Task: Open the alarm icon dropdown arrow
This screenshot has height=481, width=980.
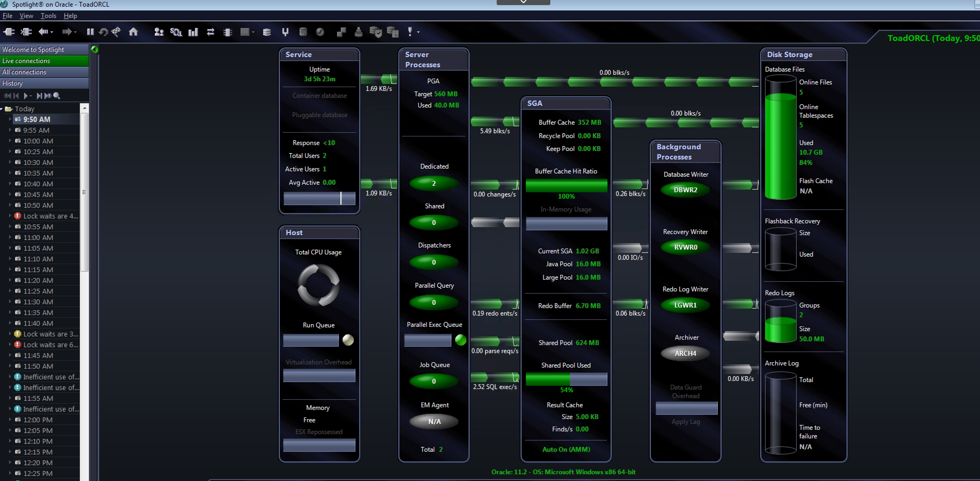Action: pyautogui.click(x=418, y=32)
